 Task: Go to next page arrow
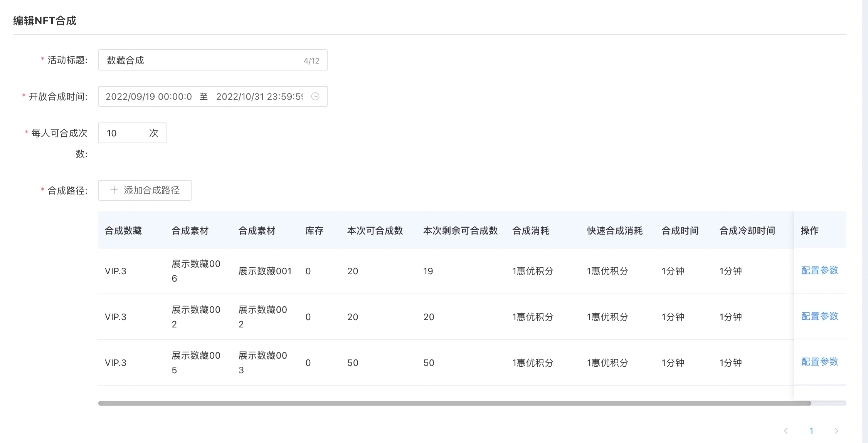[x=836, y=431]
